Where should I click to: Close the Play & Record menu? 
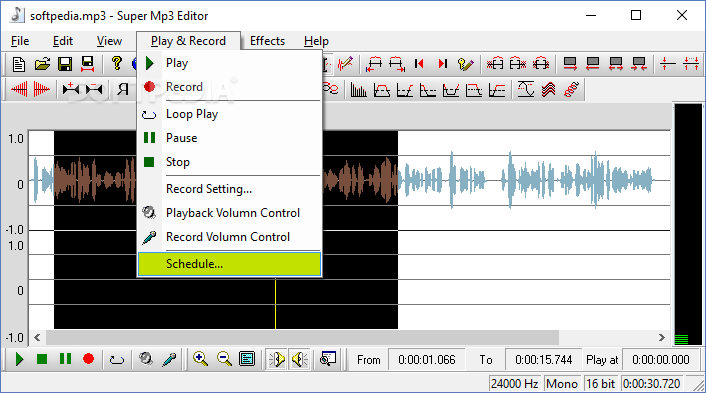(x=188, y=41)
